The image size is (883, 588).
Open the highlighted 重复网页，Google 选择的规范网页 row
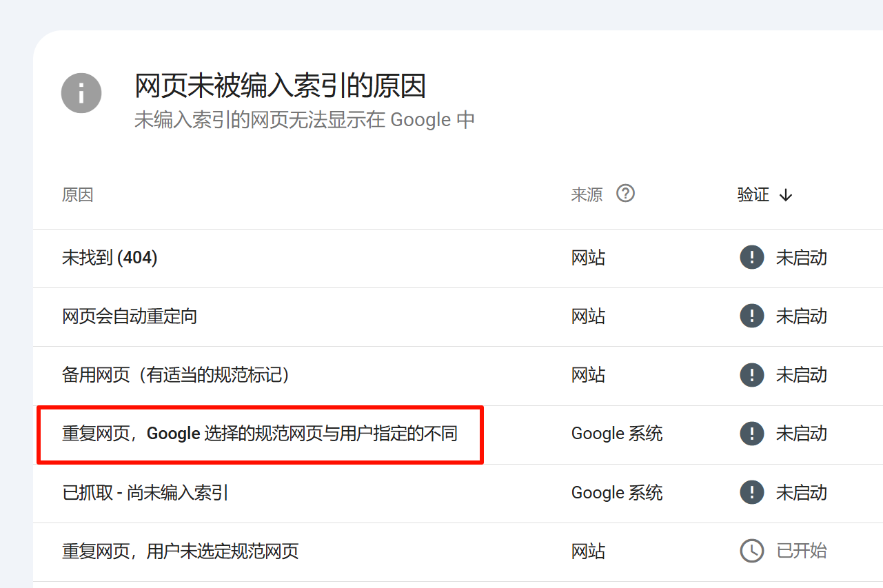tap(260, 434)
